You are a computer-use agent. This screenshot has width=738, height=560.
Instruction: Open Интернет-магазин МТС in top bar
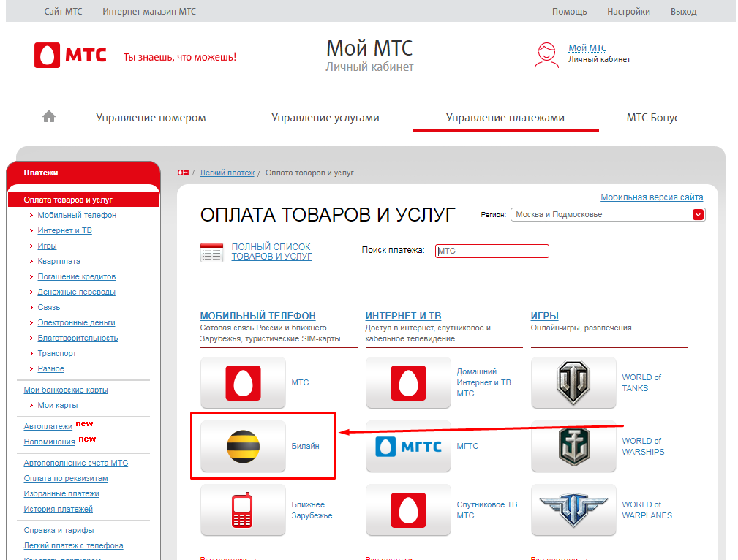click(149, 11)
